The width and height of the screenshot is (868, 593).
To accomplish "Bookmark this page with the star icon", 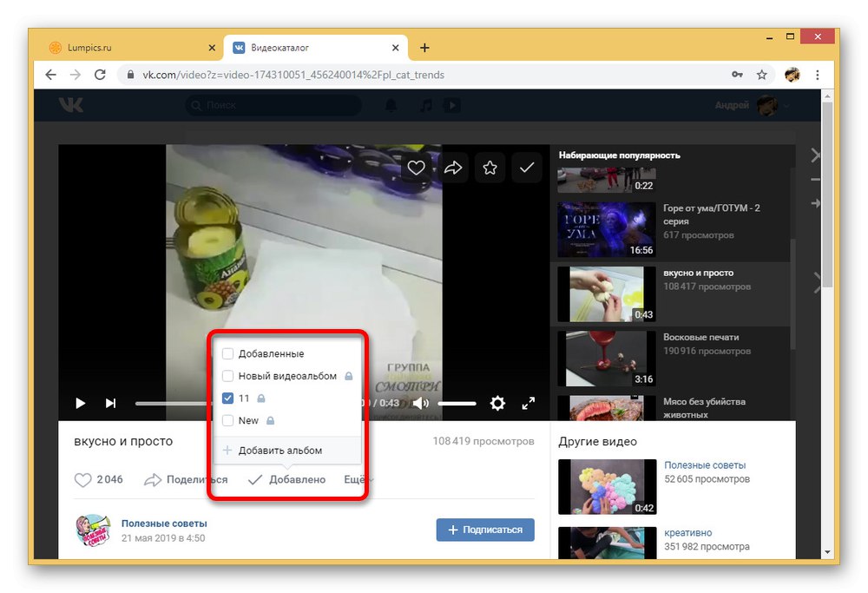I will [x=762, y=75].
